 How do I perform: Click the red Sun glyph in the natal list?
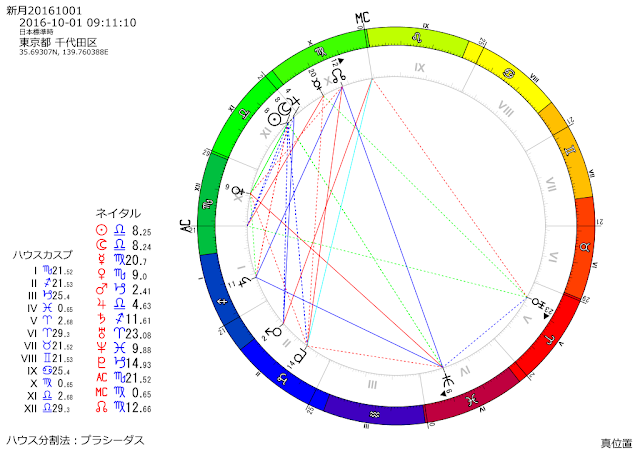pyautogui.click(x=101, y=230)
